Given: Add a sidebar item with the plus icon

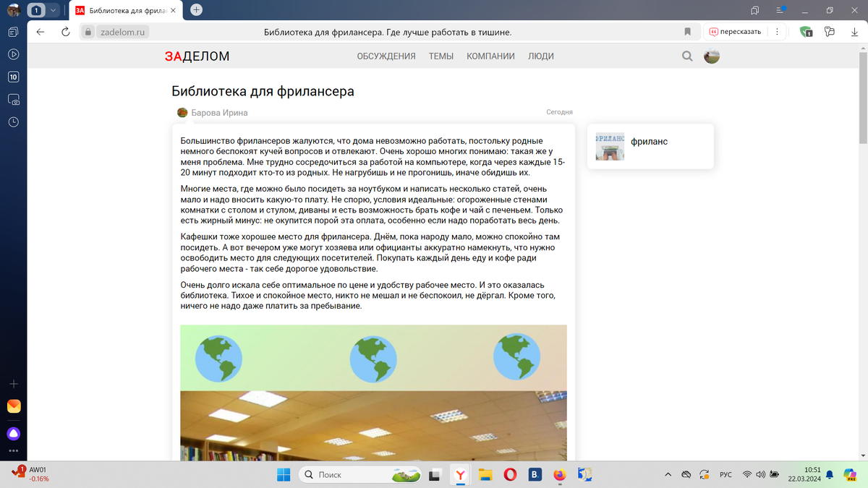Looking at the screenshot, I should tap(13, 384).
